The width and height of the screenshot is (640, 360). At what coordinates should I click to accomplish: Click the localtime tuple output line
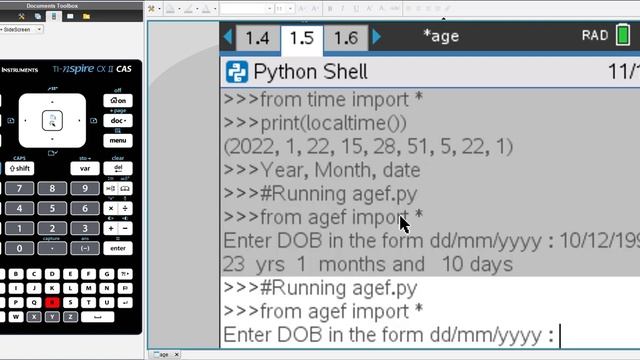[368, 147]
